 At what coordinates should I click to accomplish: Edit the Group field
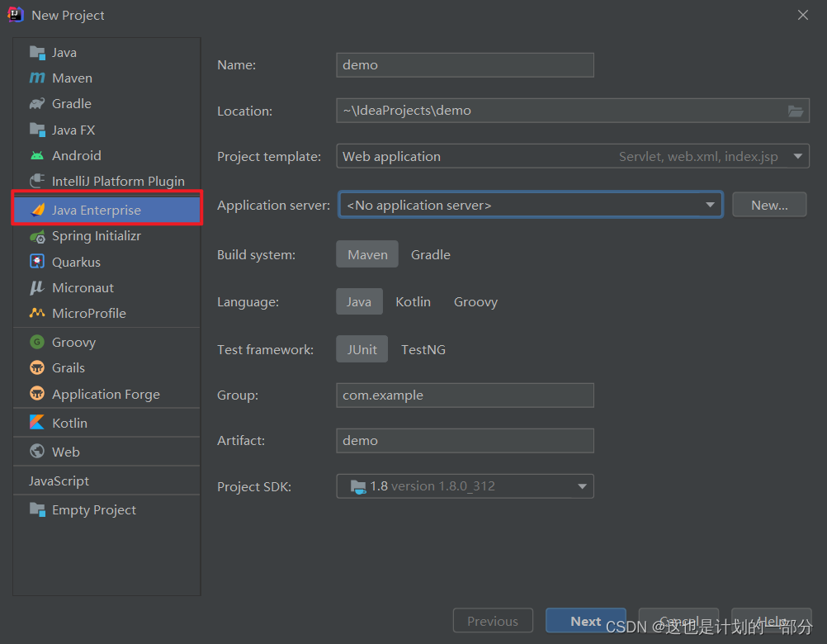click(x=465, y=395)
